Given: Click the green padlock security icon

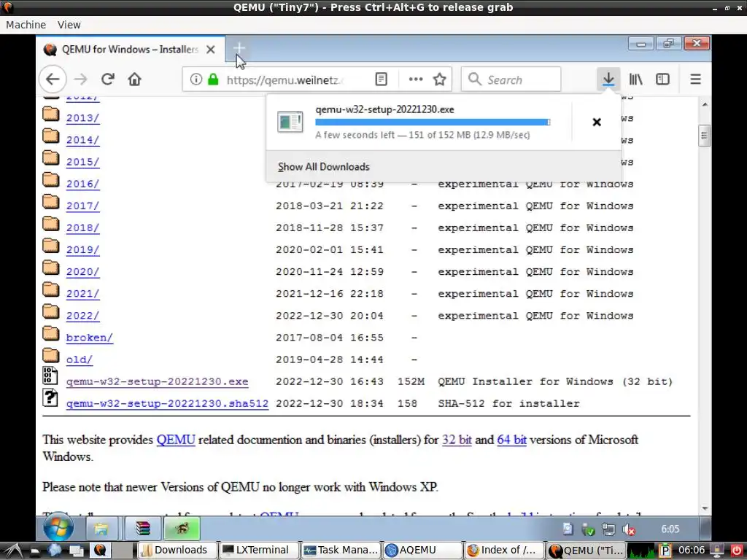Looking at the screenshot, I should 213,79.
